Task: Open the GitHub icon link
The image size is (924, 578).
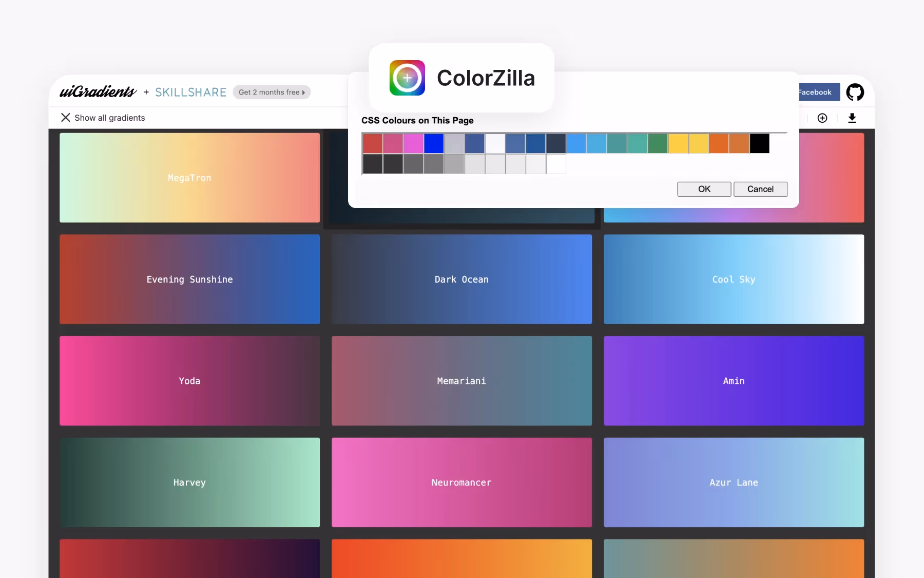Action: (x=855, y=92)
